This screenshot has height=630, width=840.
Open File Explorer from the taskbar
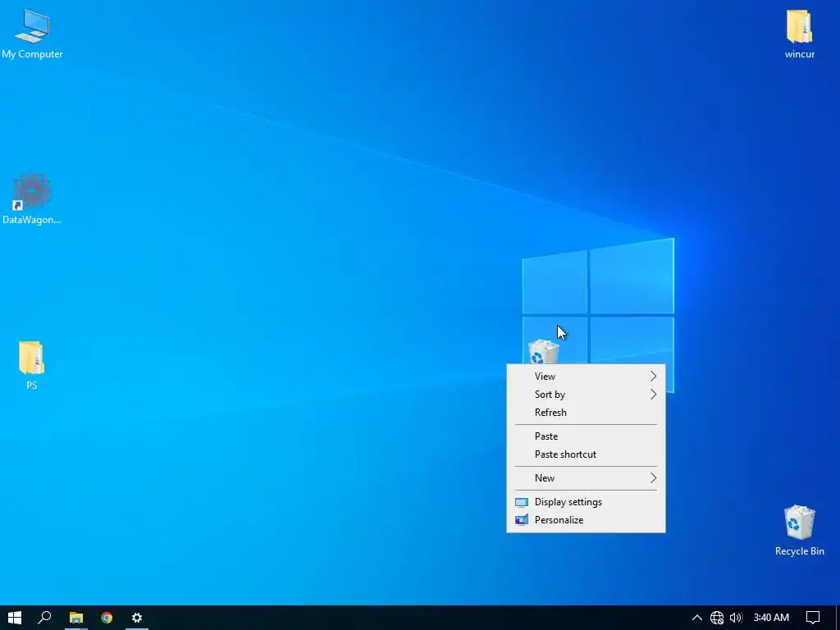click(76, 618)
